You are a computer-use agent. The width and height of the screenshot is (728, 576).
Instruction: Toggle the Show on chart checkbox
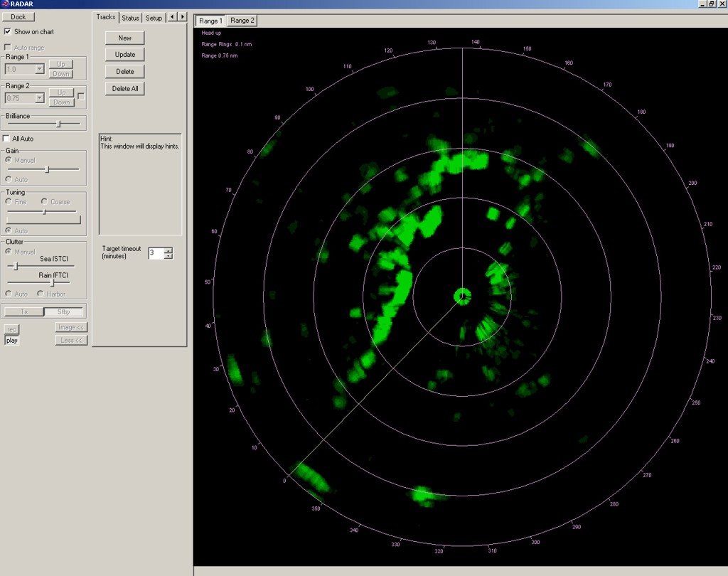coord(7,31)
